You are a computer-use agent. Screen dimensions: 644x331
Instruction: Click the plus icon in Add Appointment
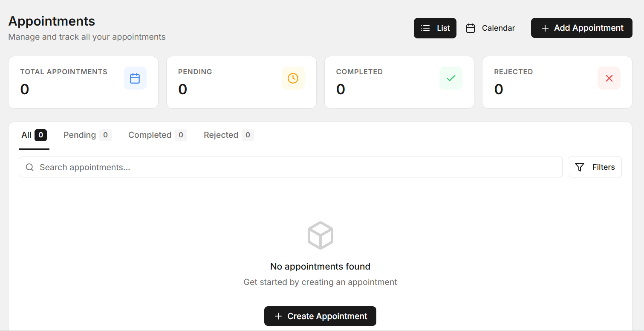coord(545,28)
